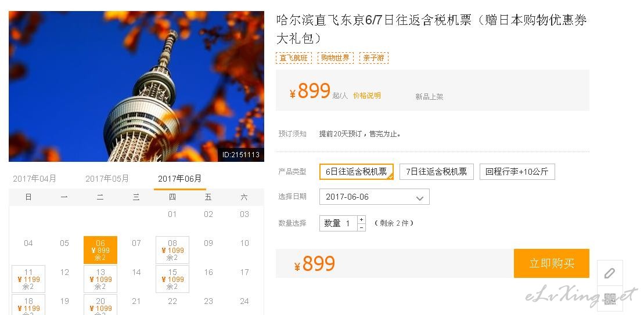Select June 13 calendar date cell
The image size is (644, 315).
(x=100, y=279)
